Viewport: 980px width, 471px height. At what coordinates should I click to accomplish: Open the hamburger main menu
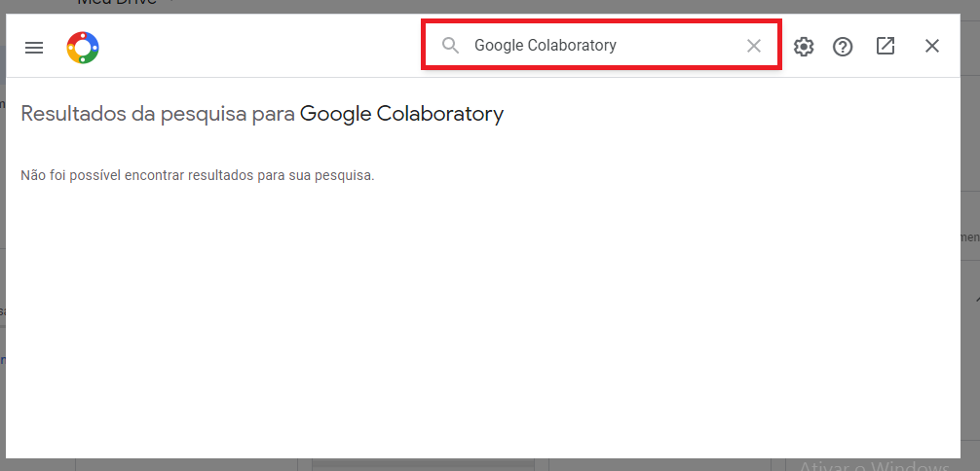34,48
